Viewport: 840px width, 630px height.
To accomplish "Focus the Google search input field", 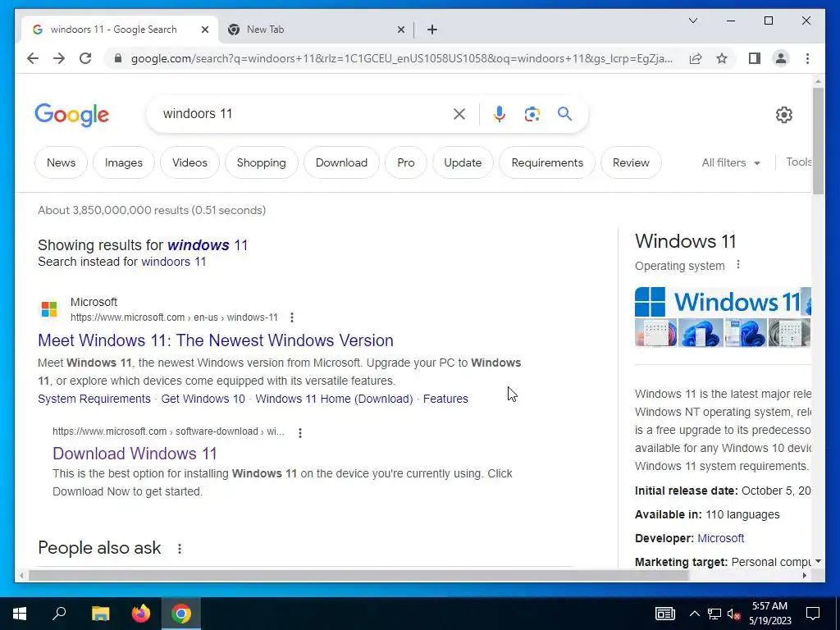I will click(x=303, y=114).
